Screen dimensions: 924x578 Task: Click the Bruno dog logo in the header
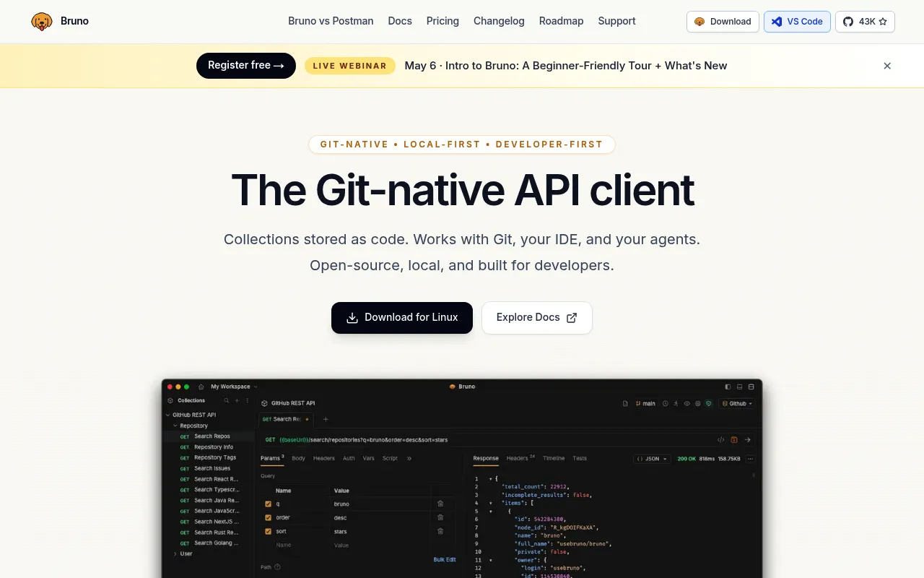[x=42, y=22]
